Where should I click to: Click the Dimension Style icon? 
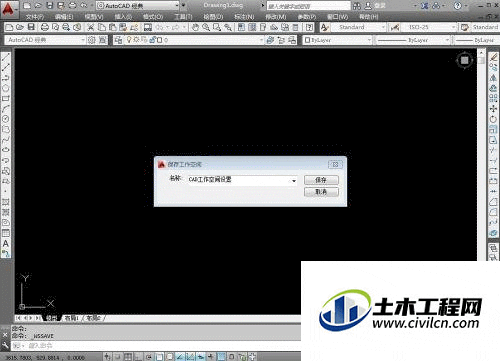point(395,27)
